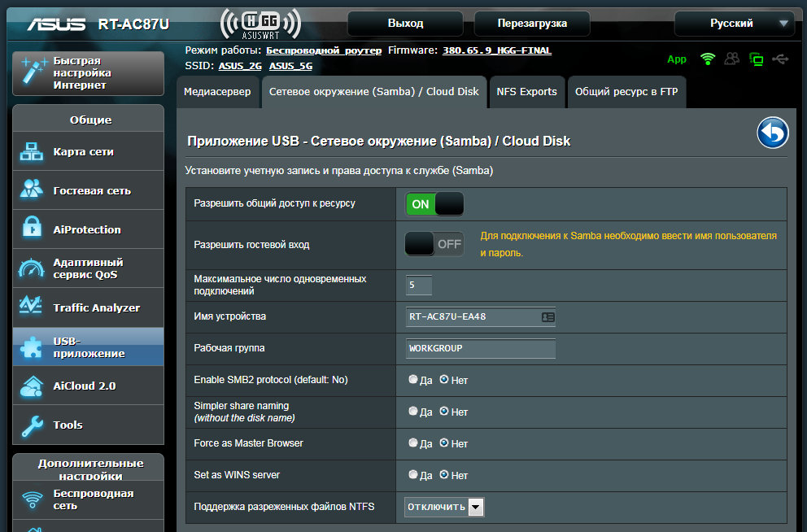Turn off the share access ON switch

434,204
